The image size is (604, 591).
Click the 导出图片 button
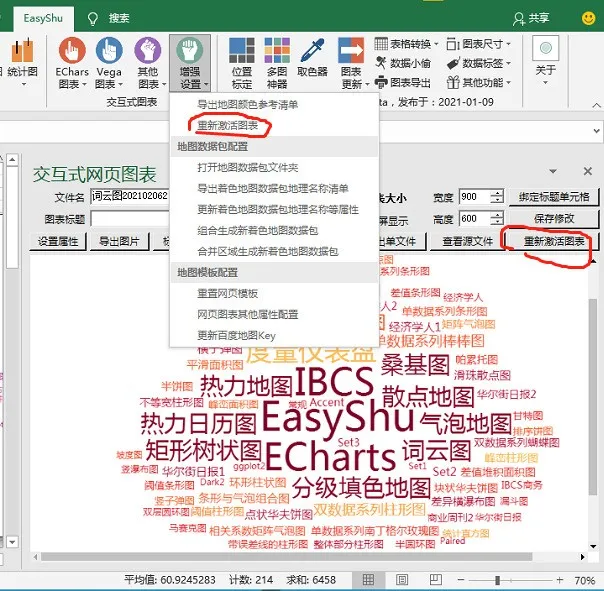(x=119, y=242)
